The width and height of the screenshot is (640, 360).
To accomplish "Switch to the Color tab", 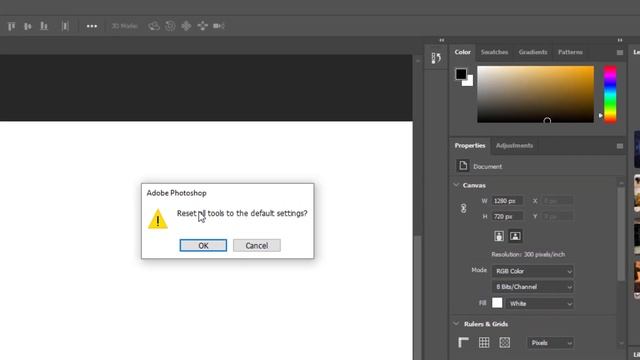I will (462, 52).
